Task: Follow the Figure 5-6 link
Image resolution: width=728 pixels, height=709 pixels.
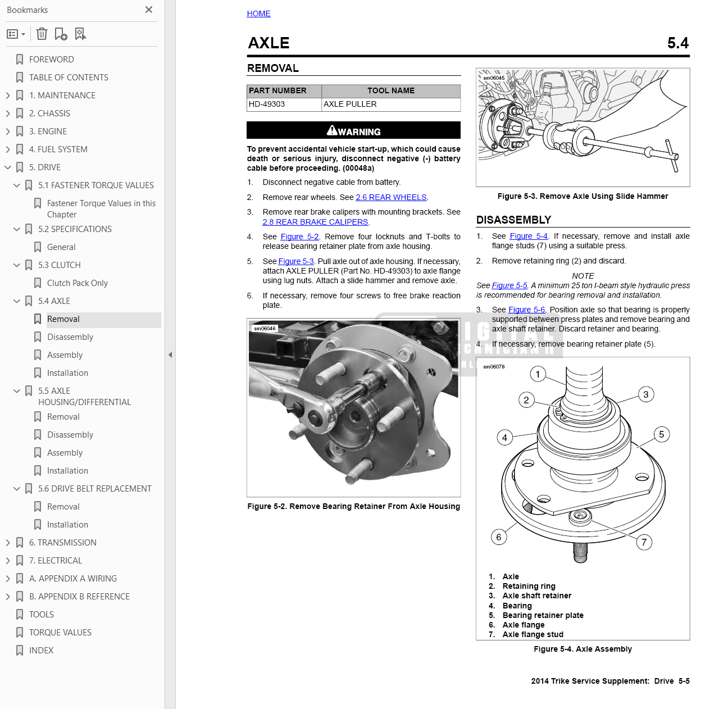Action: click(526, 310)
